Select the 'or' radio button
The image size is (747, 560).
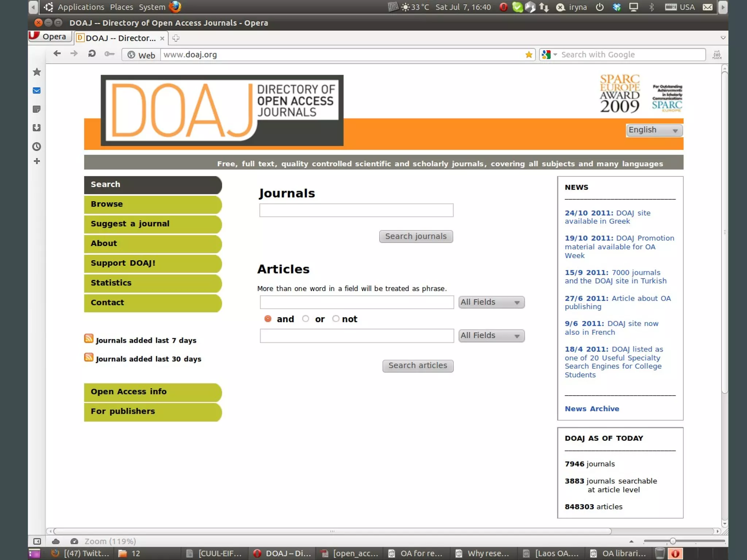306,319
